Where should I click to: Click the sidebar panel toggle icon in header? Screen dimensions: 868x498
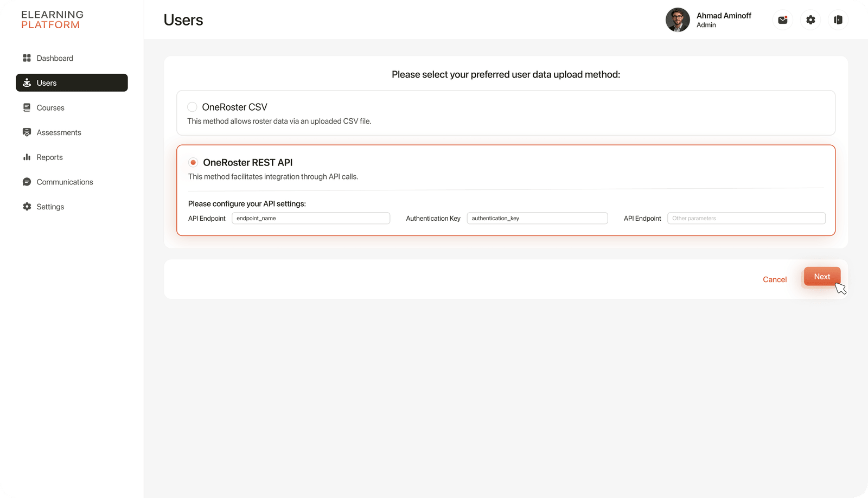(x=838, y=20)
